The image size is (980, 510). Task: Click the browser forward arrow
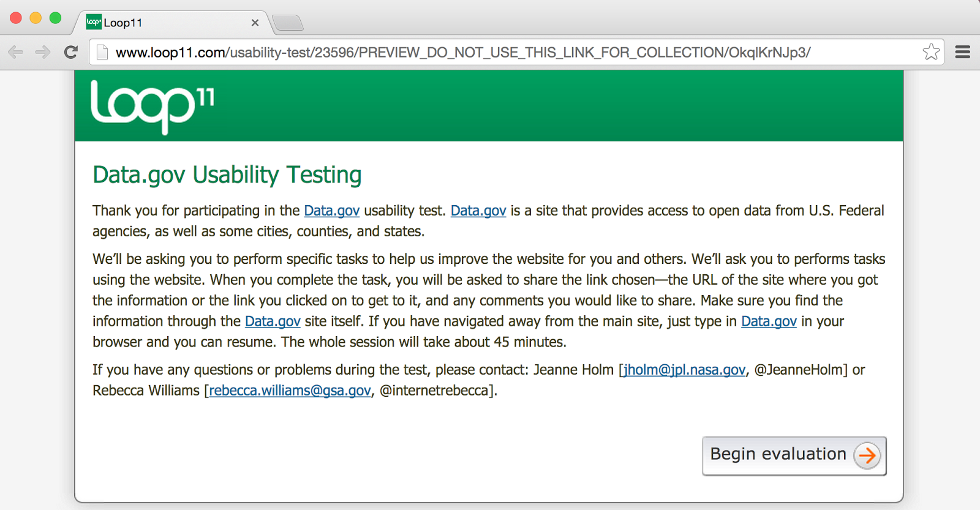point(43,52)
